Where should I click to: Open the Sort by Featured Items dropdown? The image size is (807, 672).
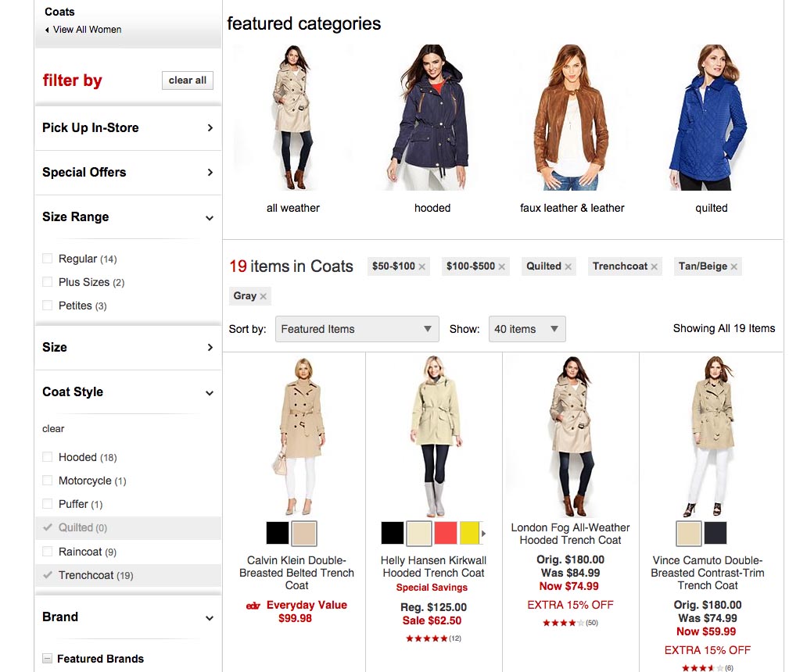357,329
